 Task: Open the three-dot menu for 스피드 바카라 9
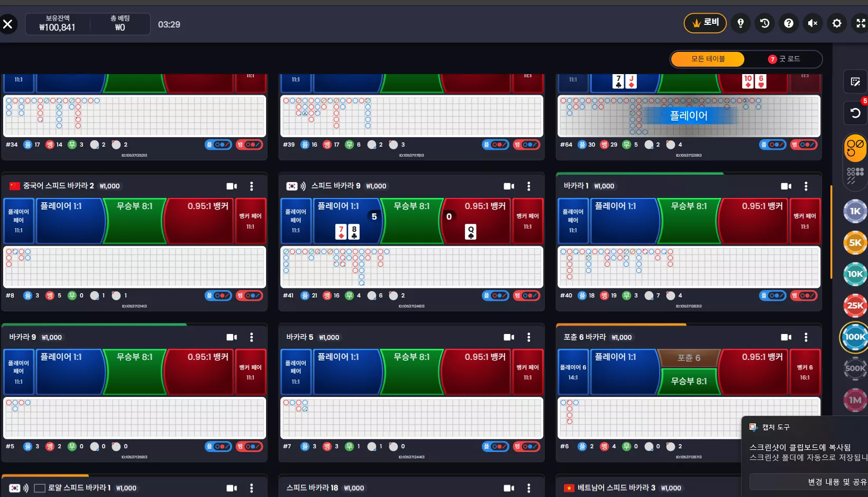[x=529, y=186]
